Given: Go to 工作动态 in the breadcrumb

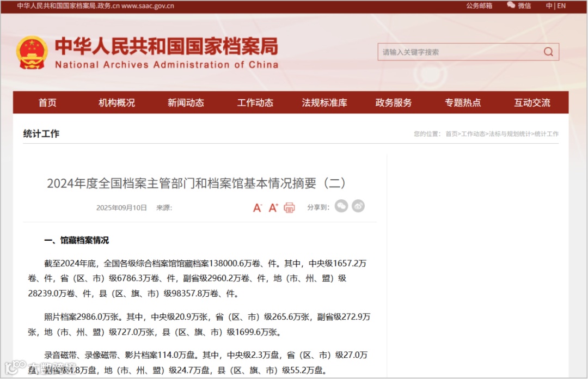Looking at the screenshot, I should [473, 133].
